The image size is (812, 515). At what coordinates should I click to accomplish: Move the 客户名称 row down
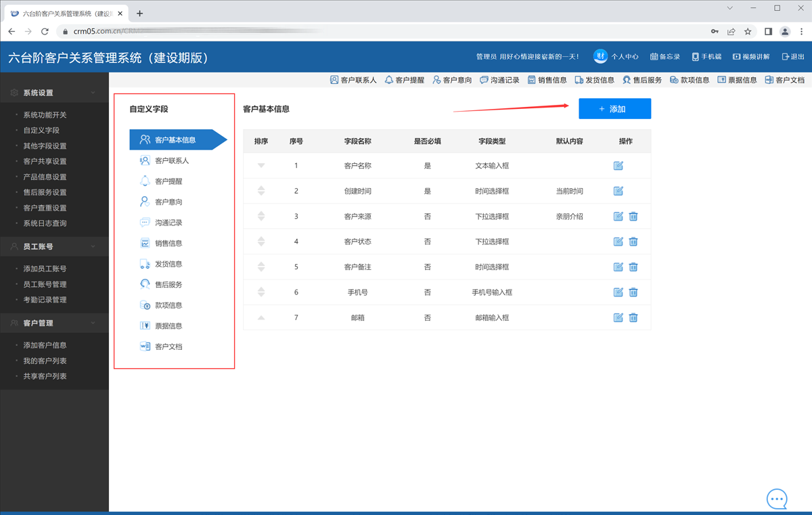(261, 166)
